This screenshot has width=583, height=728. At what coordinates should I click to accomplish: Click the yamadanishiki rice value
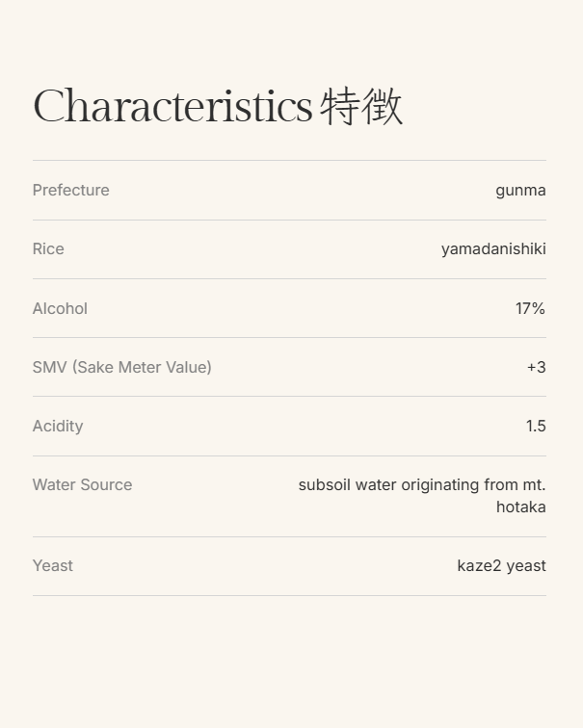click(493, 248)
